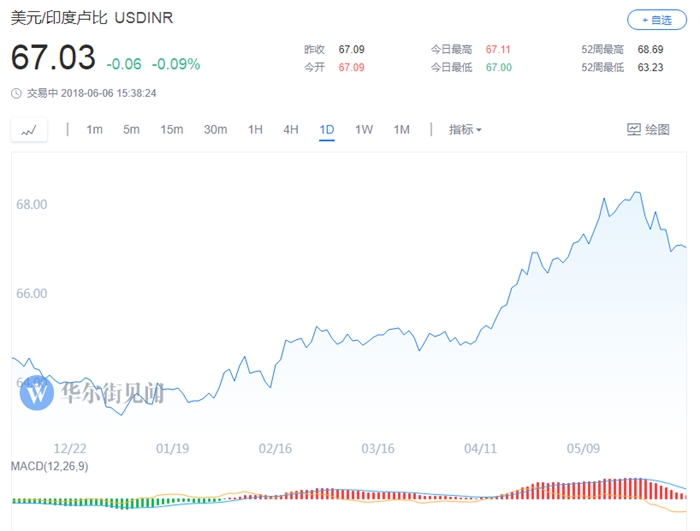700x531 pixels.
Task: Choose the 4H chart period
Action: point(291,129)
